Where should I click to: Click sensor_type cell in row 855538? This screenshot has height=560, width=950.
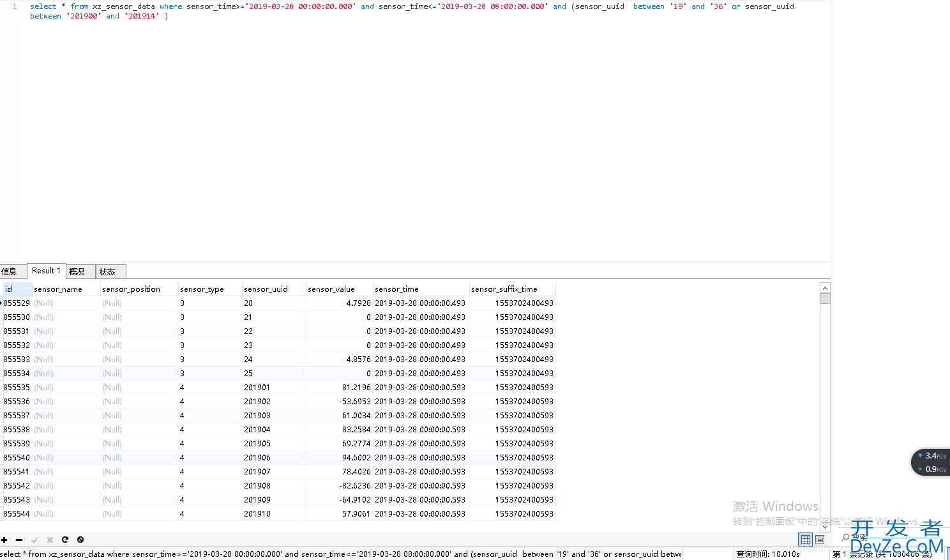pyautogui.click(x=210, y=429)
